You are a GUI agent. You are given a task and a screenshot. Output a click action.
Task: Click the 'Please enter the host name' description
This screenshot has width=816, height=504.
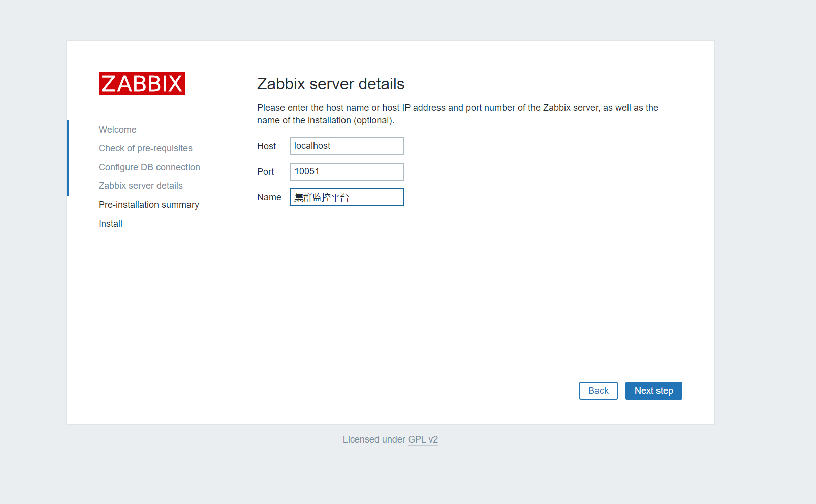458,114
